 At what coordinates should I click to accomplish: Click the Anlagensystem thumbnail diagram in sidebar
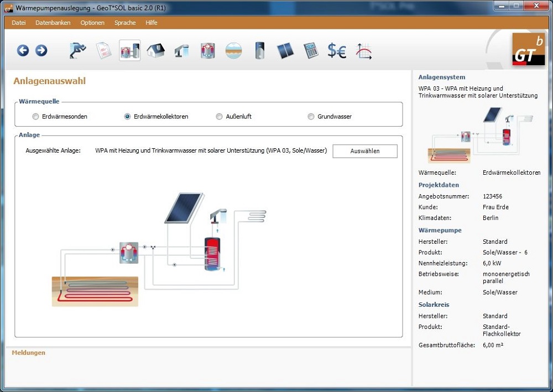click(x=479, y=134)
